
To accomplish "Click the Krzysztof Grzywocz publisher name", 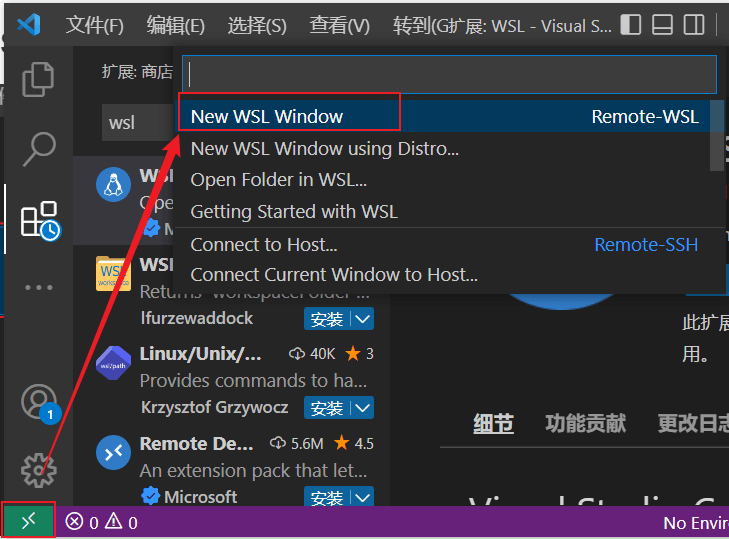I will [214, 407].
